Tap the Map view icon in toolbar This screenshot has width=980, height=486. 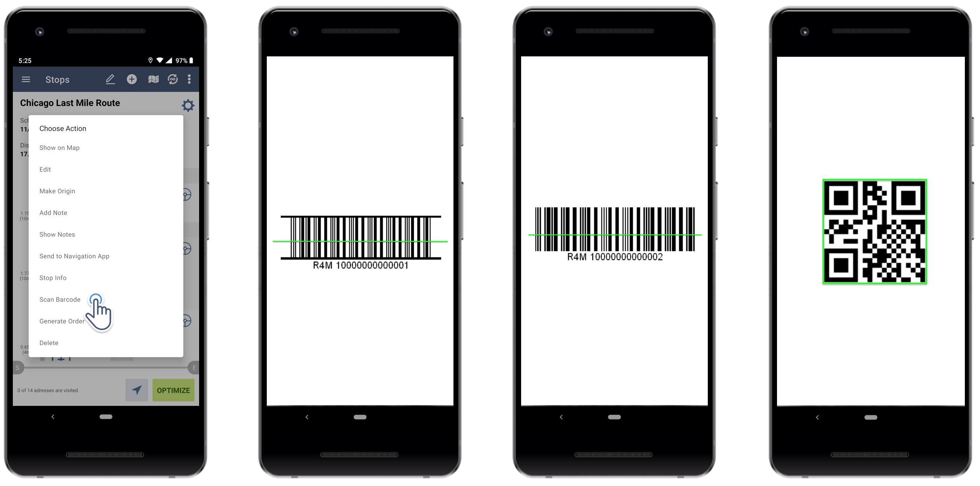coord(153,79)
